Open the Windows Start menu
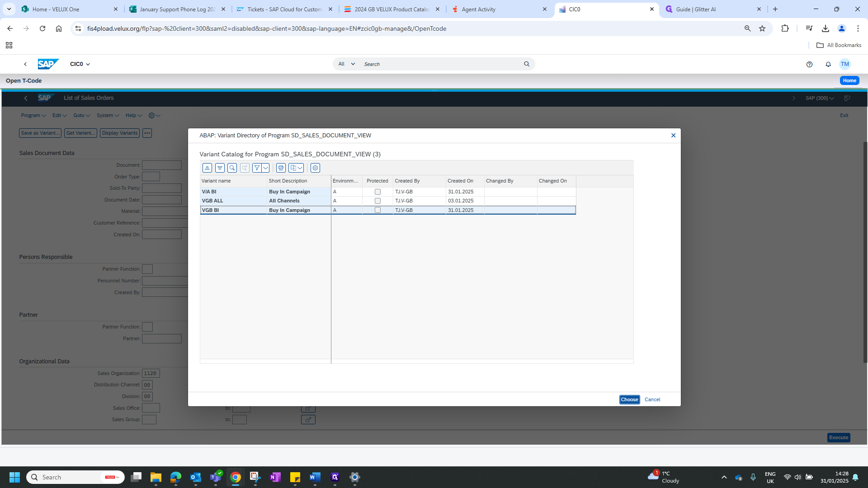Image resolution: width=868 pixels, height=488 pixels. point(14,477)
